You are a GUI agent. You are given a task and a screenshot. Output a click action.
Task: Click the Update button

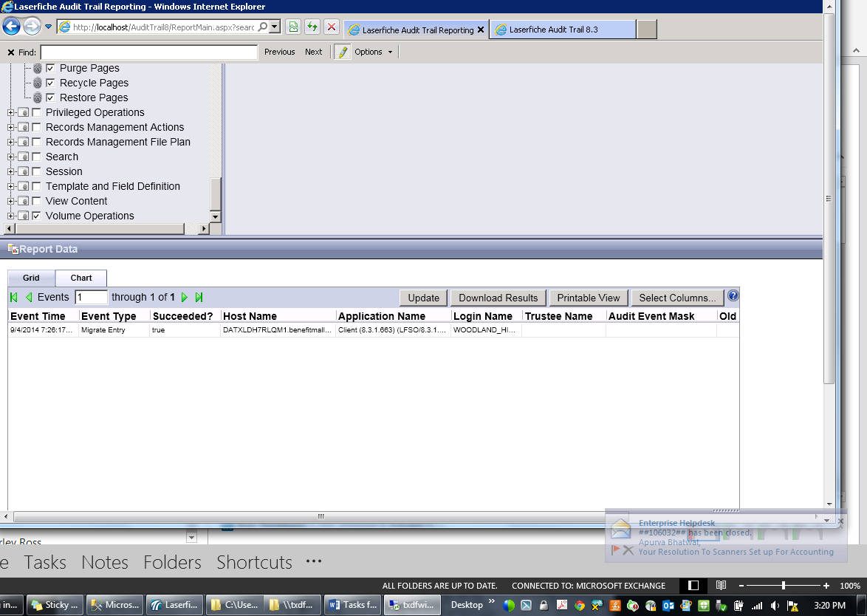(424, 298)
